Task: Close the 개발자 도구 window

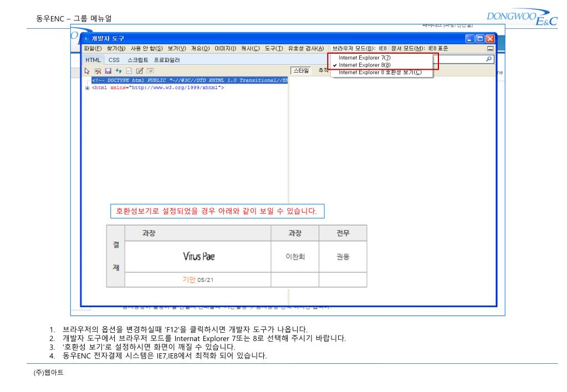Action: [490, 39]
